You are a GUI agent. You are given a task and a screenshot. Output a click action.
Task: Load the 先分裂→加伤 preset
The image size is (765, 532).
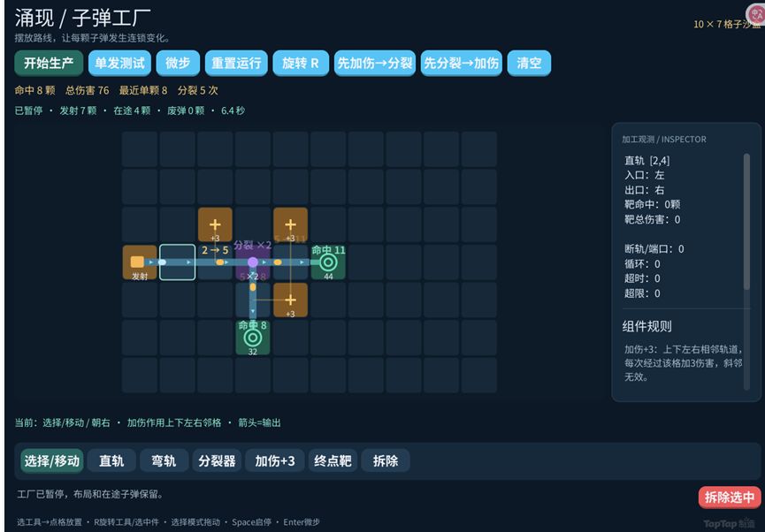coord(461,63)
